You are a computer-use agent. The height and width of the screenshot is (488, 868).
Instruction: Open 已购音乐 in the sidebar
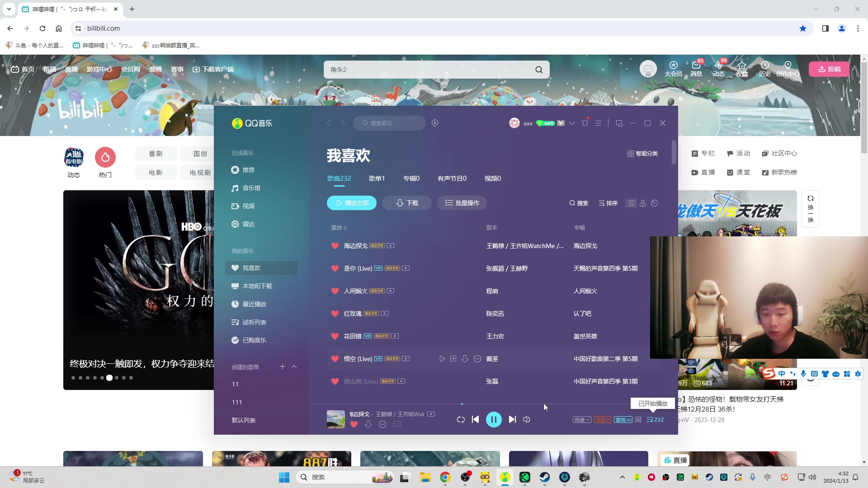click(249, 340)
